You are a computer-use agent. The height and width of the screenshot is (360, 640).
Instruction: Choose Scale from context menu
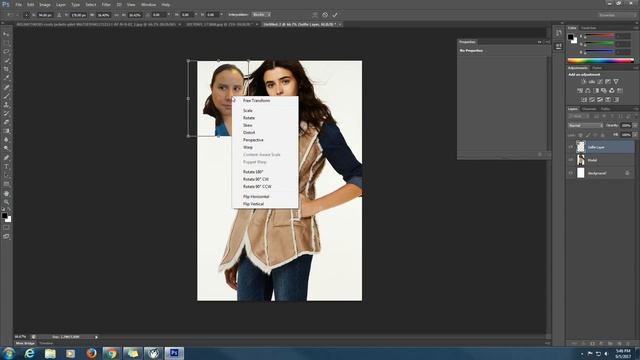click(248, 111)
